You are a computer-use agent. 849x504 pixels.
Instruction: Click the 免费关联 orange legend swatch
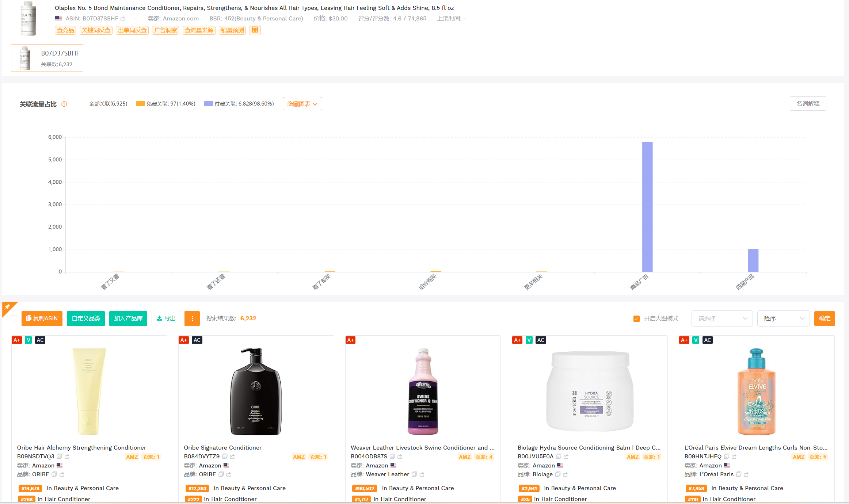[x=140, y=104]
